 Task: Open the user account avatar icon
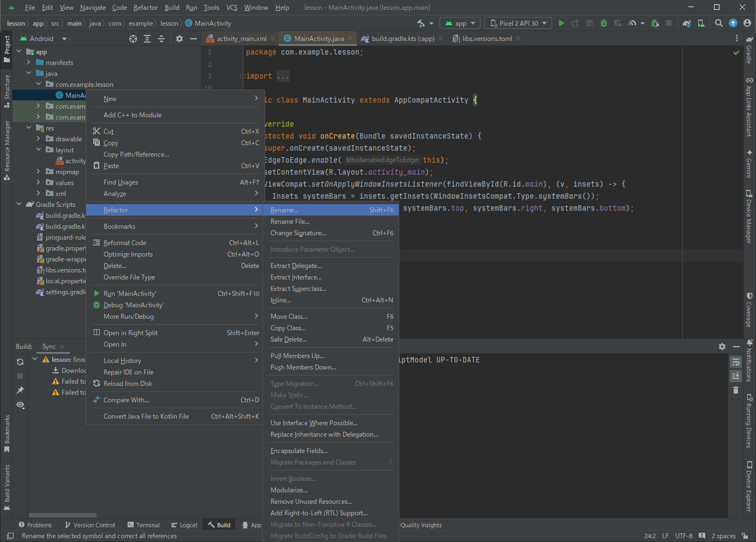[747, 23]
